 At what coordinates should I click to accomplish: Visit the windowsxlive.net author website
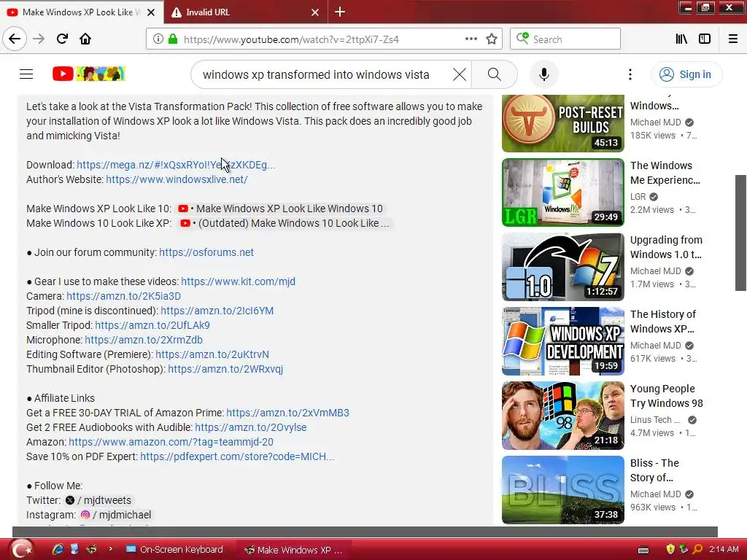(177, 179)
